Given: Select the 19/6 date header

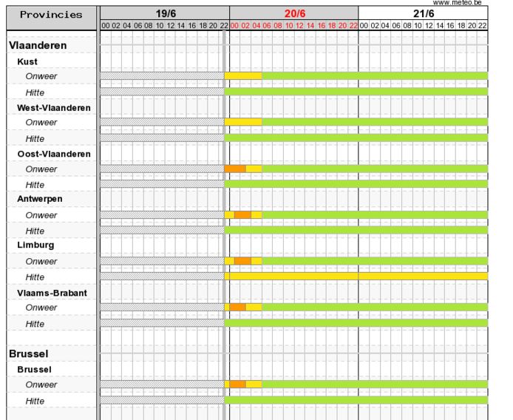Looking at the screenshot, I should pyautogui.click(x=165, y=13).
